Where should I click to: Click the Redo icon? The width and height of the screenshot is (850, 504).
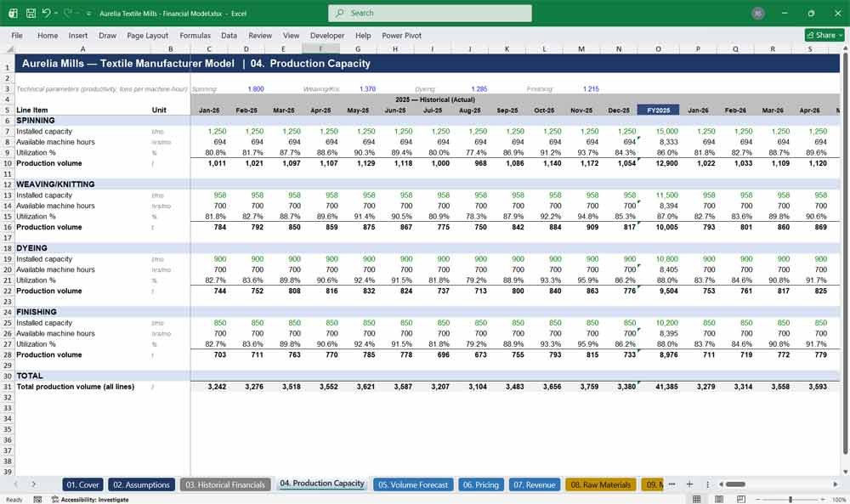coord(68,13)
